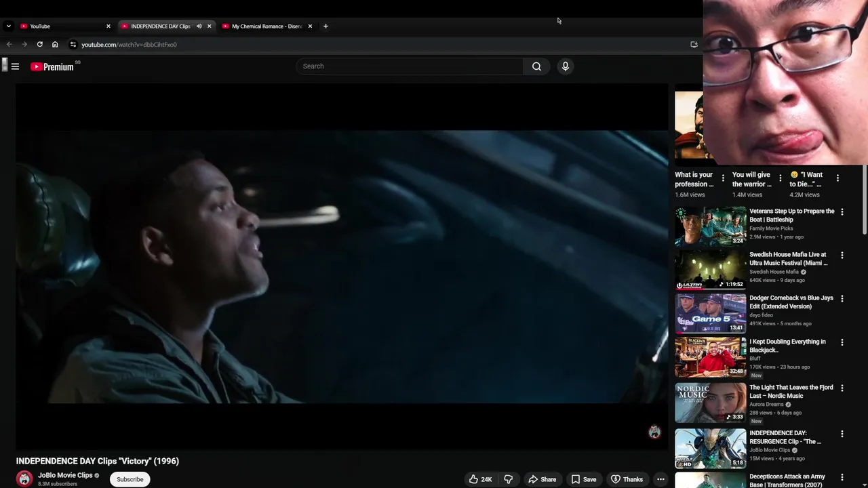This screenshot has width=868, height=488.
Task: Open Bluff channel name under Blackjack video
Action: click(755, 359)
